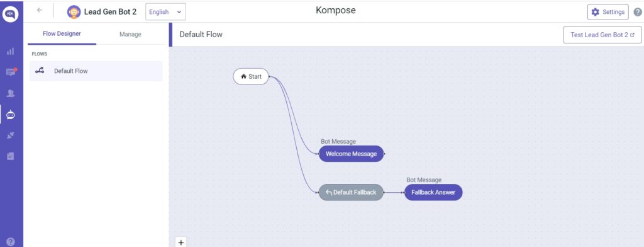Click the help icon next to Settings

point(638,13)
